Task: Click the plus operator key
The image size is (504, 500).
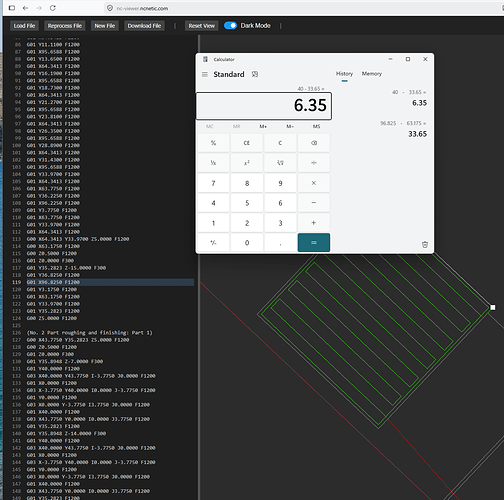Action: (314, 223)
